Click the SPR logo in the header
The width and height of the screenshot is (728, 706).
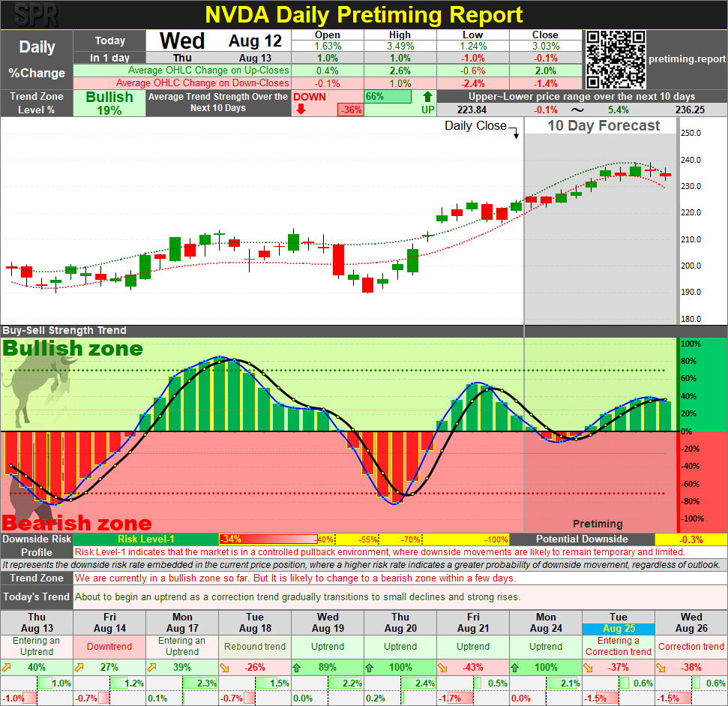pos(36,15)
